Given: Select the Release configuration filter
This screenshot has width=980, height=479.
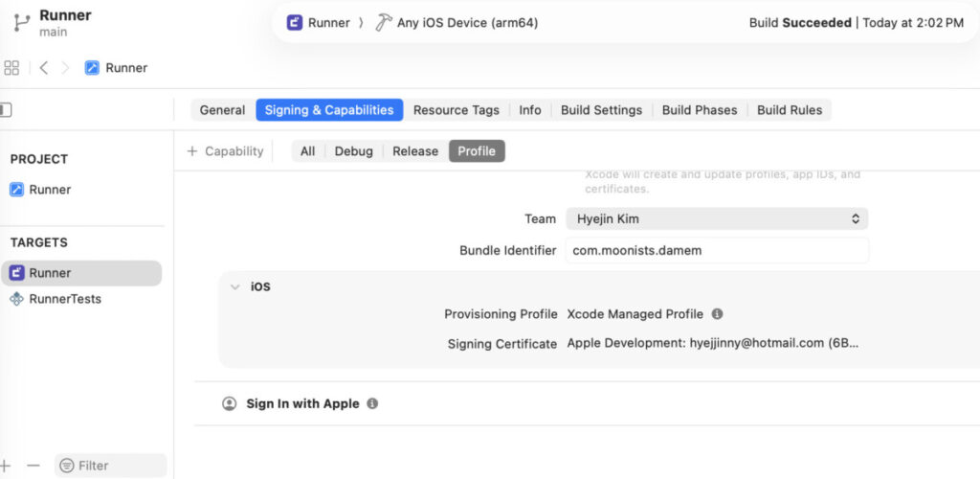Looking at the screenshot, I should (415, 151).
